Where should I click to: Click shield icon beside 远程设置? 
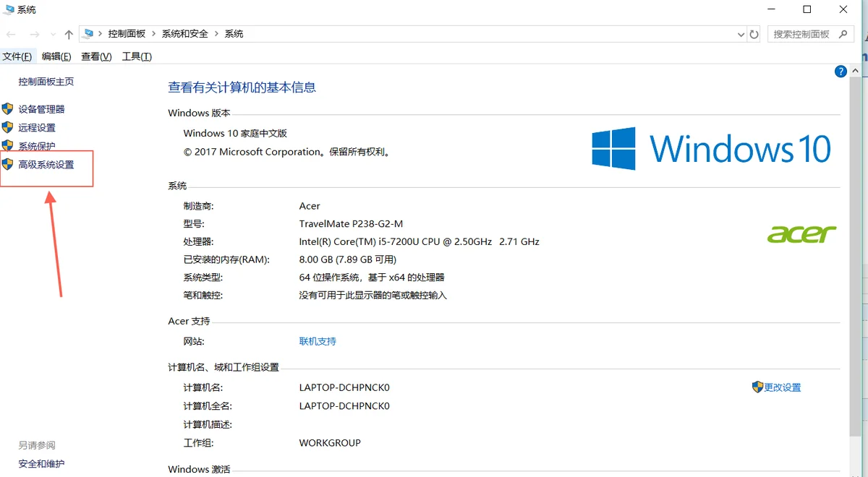point(7,127)
